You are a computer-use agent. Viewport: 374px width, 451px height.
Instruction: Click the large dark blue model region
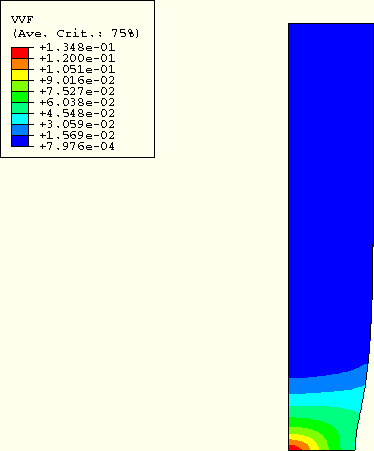point(330,200)
